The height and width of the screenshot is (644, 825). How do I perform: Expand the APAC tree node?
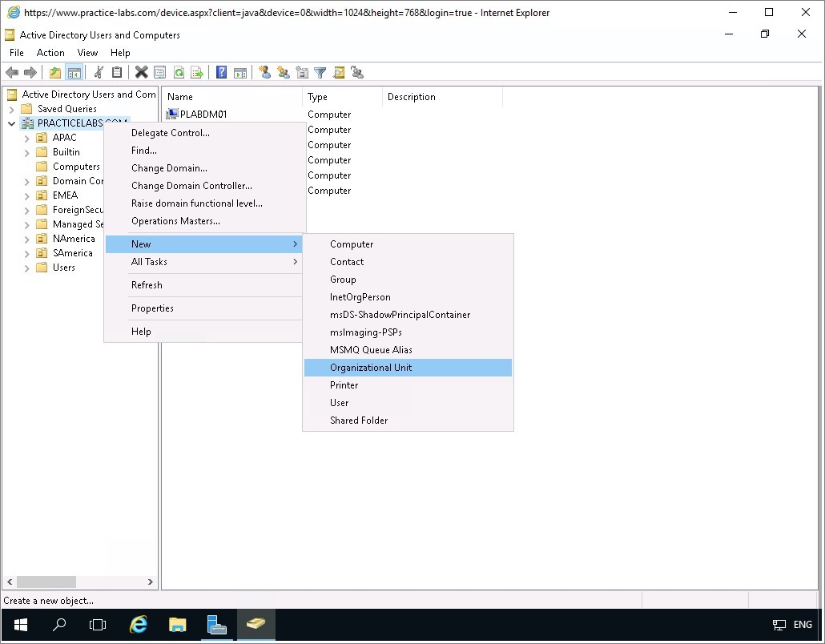[26, 138]
